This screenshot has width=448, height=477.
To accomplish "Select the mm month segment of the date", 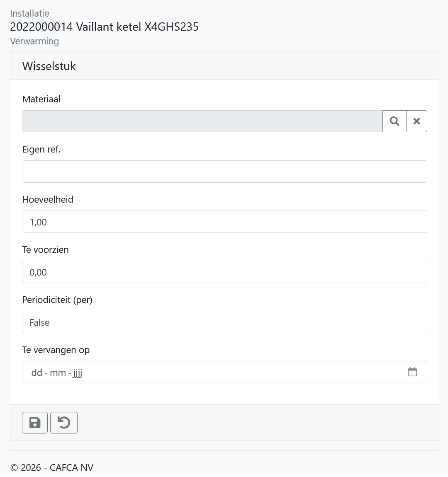I will pos(58,372).
